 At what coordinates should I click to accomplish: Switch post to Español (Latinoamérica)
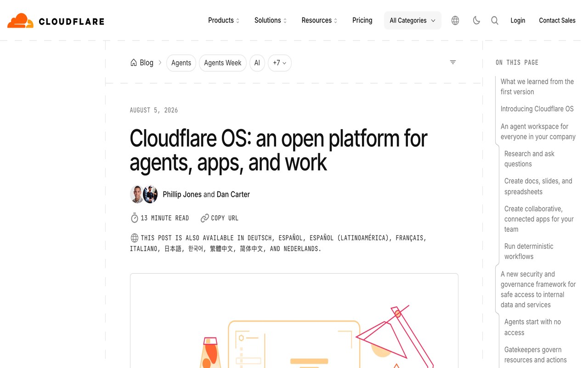click(350, 238)
